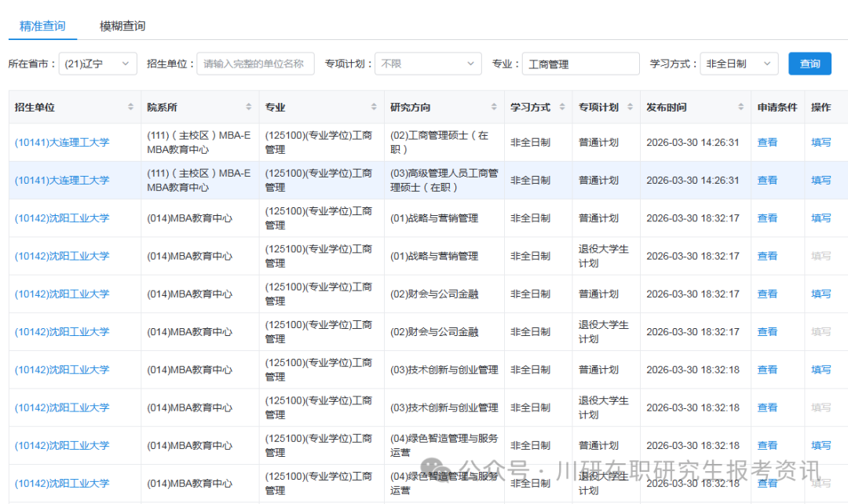Click the 招生单位 input field
Viewport: 848px width, 504px height.
click(x=255, y=64)
